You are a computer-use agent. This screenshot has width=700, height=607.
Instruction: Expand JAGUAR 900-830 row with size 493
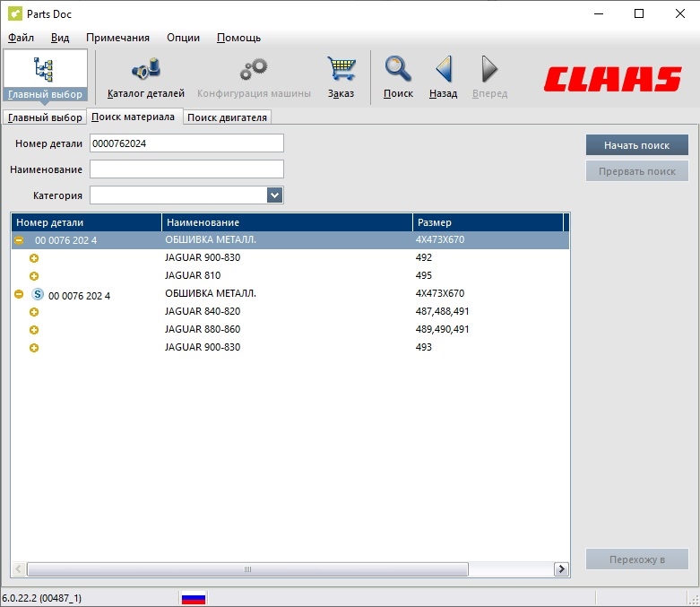pos(34,348)
